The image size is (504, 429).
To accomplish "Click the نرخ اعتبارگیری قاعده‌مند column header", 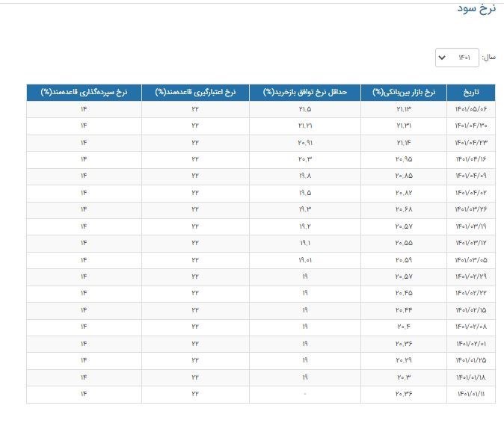I will [195, 93].
